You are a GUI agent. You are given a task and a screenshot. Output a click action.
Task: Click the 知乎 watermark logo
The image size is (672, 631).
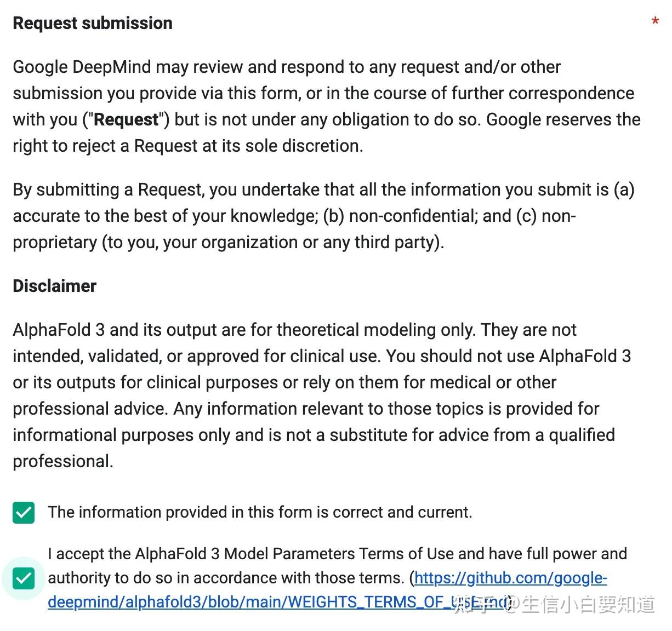[x=472, y=604]
